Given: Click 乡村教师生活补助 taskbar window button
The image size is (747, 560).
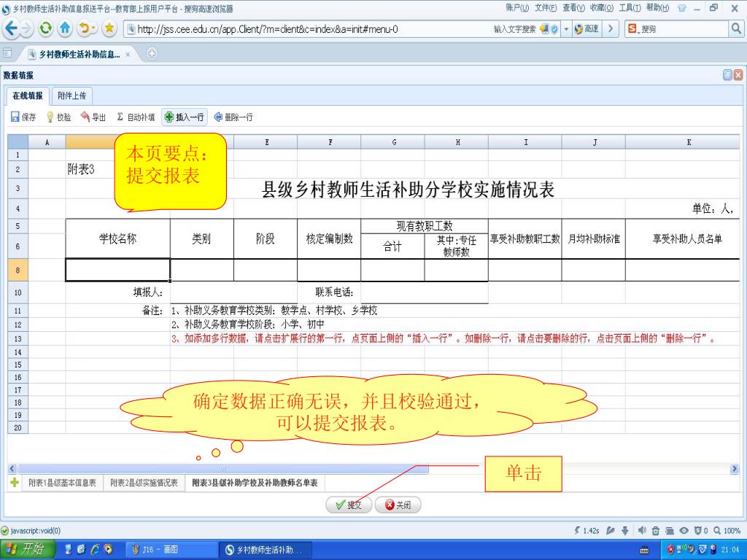Looking at the screenshot, I should click(266, 550).
